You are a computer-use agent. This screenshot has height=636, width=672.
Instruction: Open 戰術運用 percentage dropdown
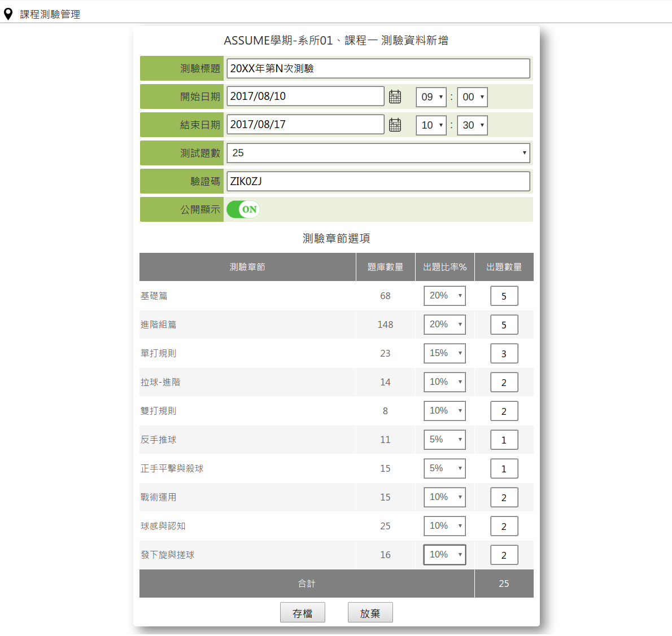point(444,497)
